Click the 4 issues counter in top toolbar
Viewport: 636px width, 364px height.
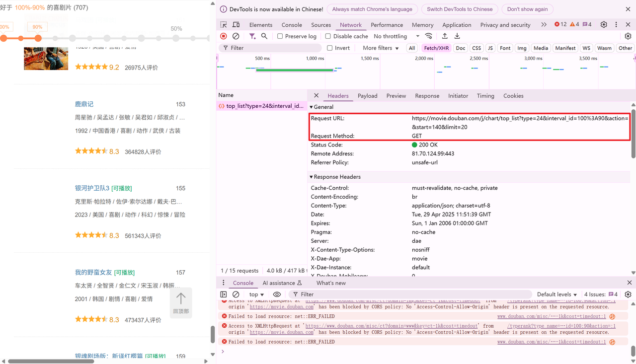click(587, 24)
